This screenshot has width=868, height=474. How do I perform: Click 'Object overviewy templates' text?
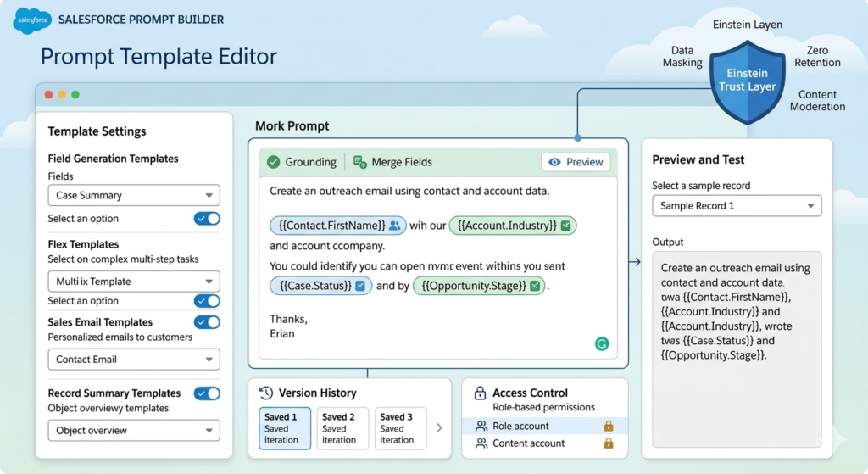coord(108,408)
